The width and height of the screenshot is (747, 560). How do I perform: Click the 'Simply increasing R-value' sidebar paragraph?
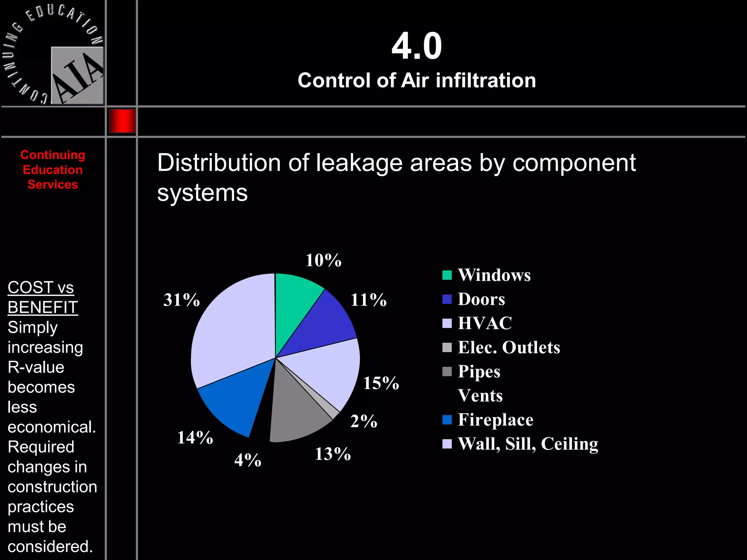(52, 377)
